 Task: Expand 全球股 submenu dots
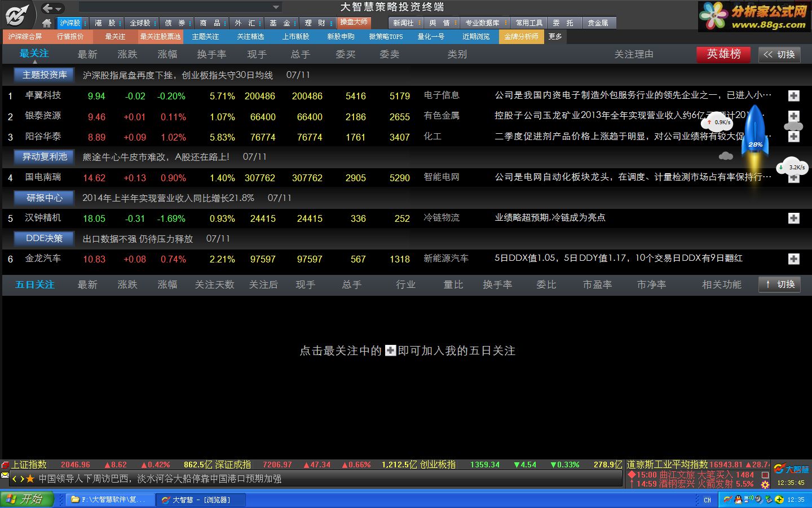156,23
